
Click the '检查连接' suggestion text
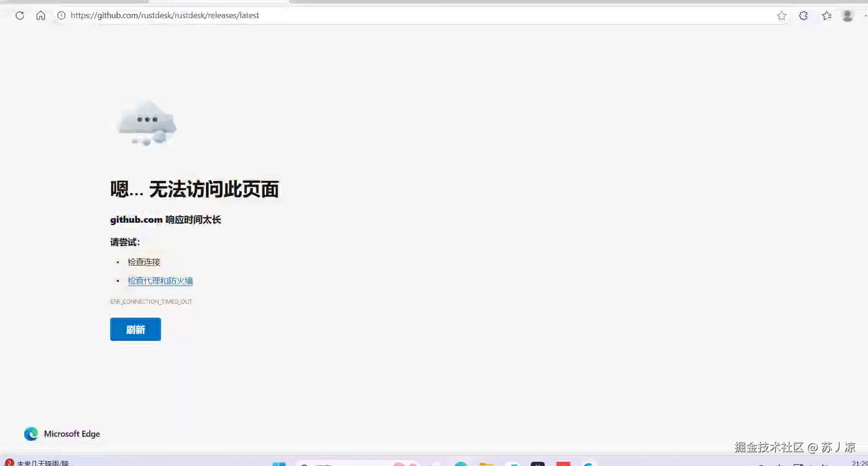pos(144,262)
